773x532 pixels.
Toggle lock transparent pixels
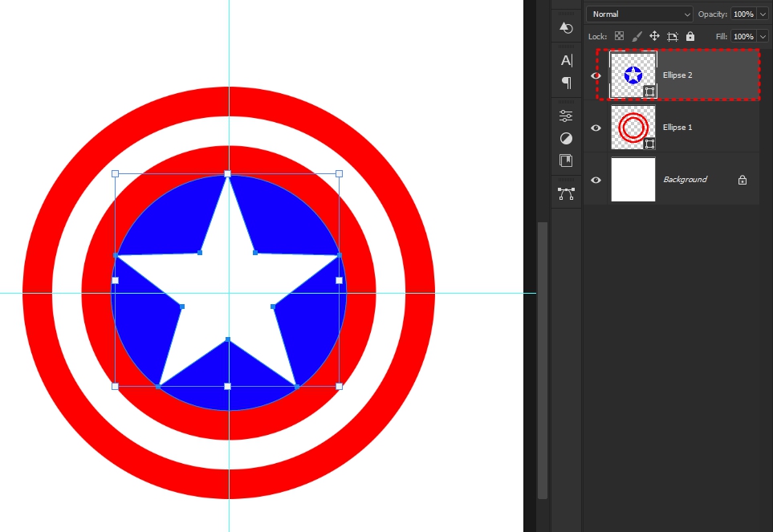coord(619,36)
